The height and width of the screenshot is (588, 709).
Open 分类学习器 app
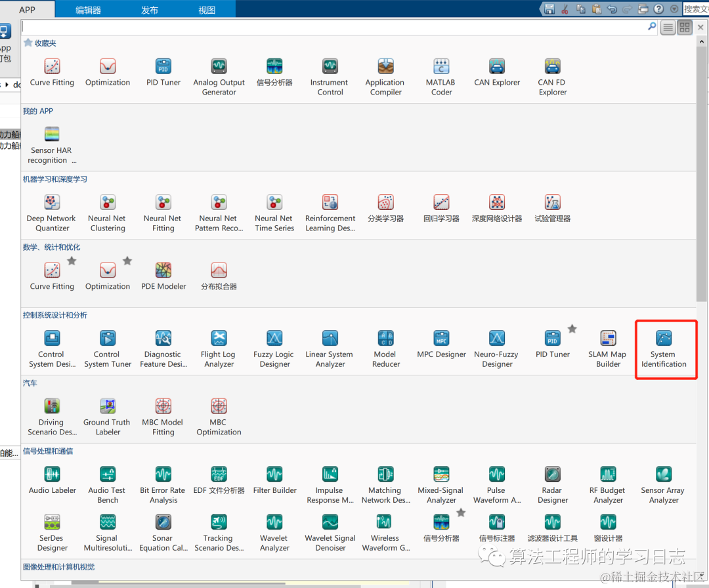tap(386, 208)
